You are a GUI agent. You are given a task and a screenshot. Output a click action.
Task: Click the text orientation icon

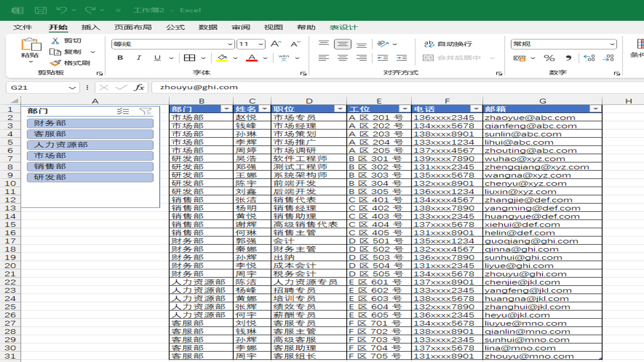[x=383, y=44]
